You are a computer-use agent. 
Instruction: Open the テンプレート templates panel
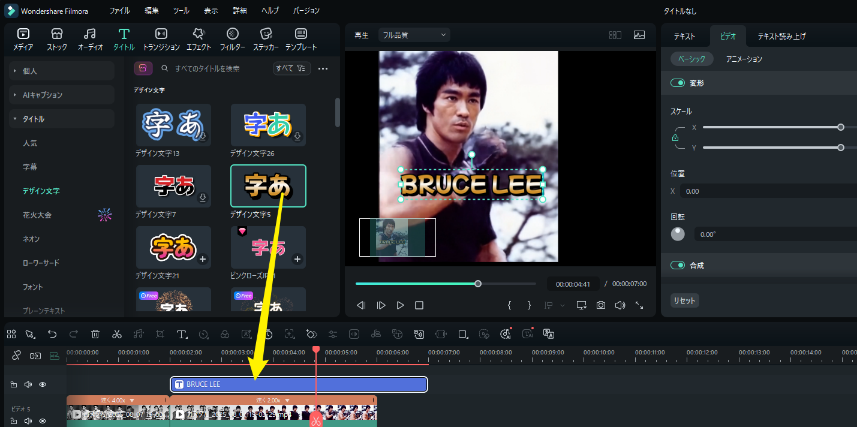(x=301, y=39)
